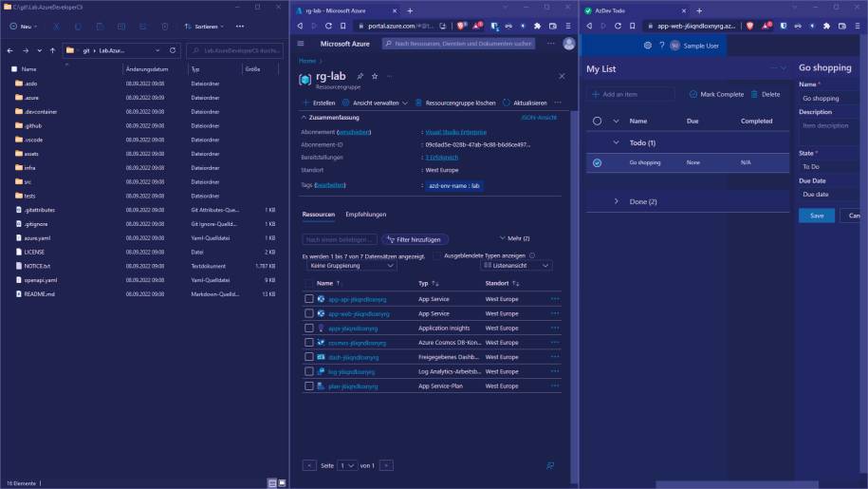Open the page number dropdown in pagination

[347, 466]
